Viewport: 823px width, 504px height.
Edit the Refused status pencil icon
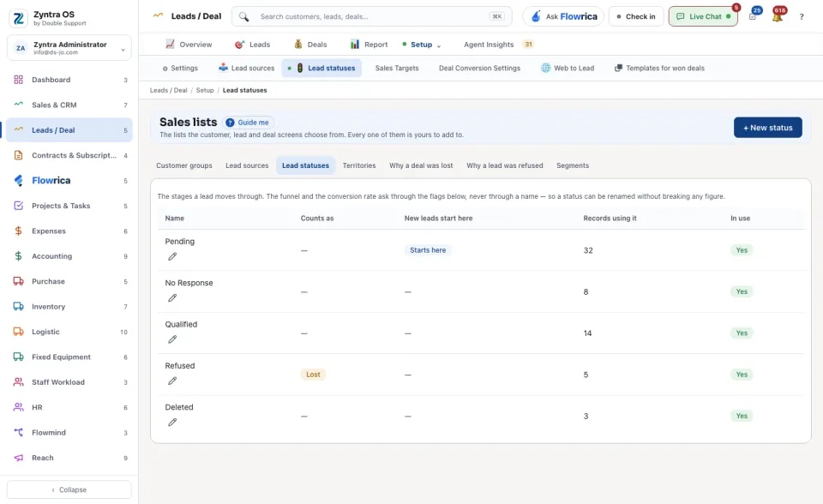pyautogui.click(x=172, y=381)
